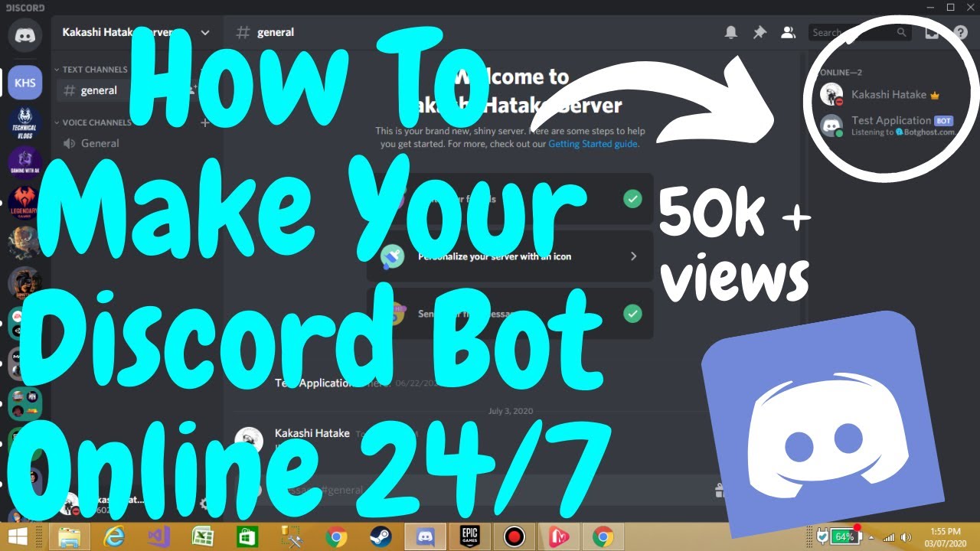Open the Kakashi Hatake Server dropdown menu

click(204, 32)
